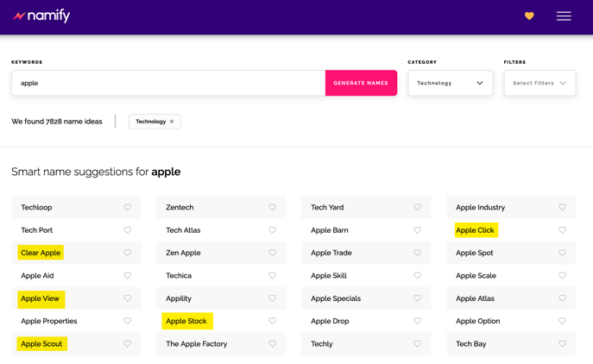Viewport: 593px width, 364px height.
Task: Click the Namify logo
Action: coord(41,16)
